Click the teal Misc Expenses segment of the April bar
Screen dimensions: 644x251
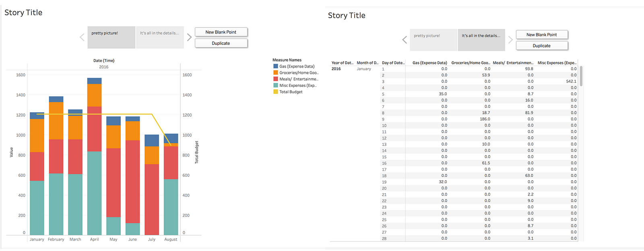(x=94, y=193)
